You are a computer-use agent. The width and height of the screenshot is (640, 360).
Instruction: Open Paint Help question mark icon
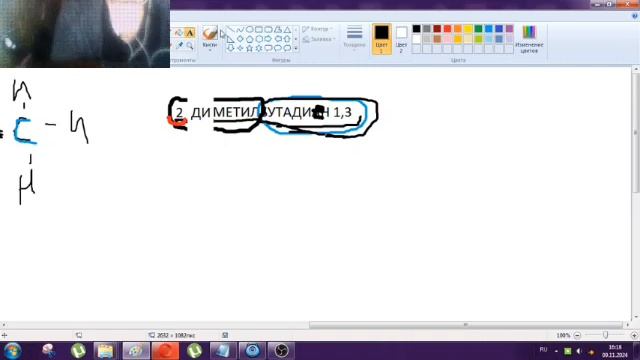click(x=635, y=16)
